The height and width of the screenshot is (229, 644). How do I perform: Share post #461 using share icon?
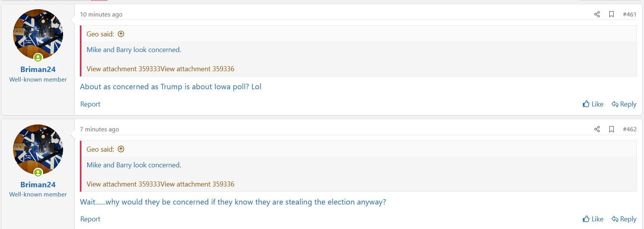point(597,14)
